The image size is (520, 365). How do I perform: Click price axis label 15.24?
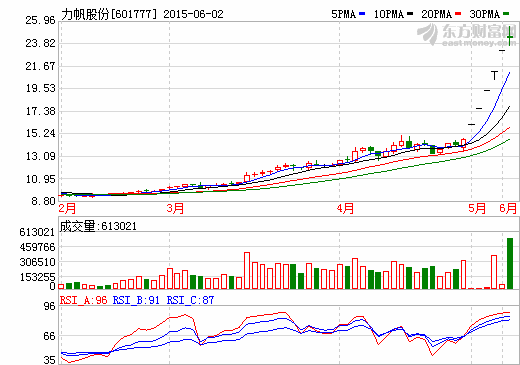40,133
